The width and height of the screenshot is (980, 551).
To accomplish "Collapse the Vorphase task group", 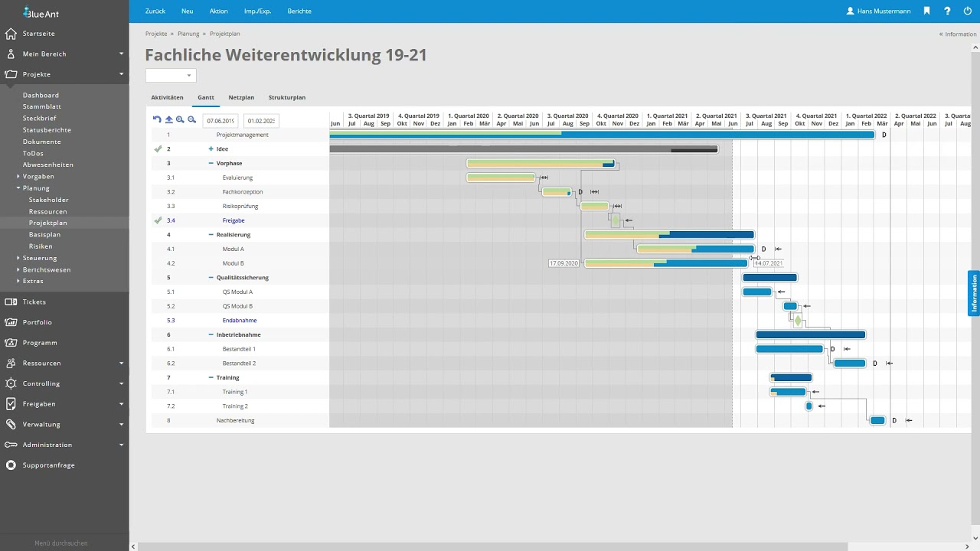I will point(211,163).
